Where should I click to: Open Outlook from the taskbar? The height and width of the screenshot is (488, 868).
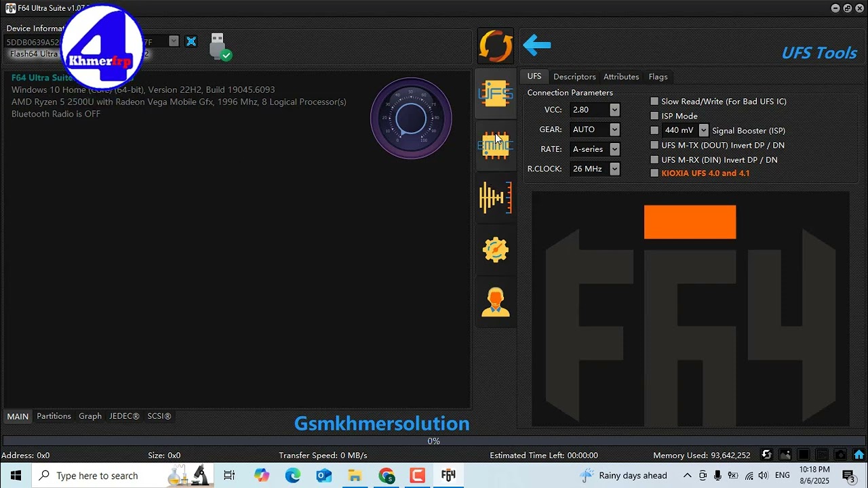[x=323, y=476]
